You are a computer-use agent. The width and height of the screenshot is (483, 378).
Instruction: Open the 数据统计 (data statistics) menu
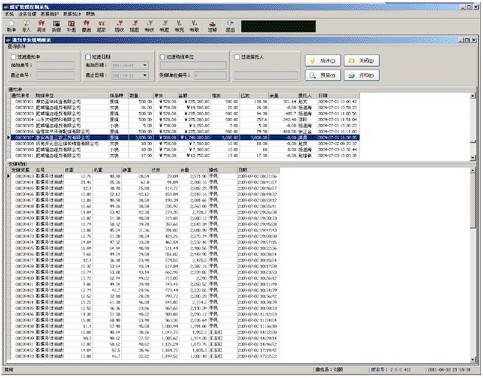tap(72, 14)
